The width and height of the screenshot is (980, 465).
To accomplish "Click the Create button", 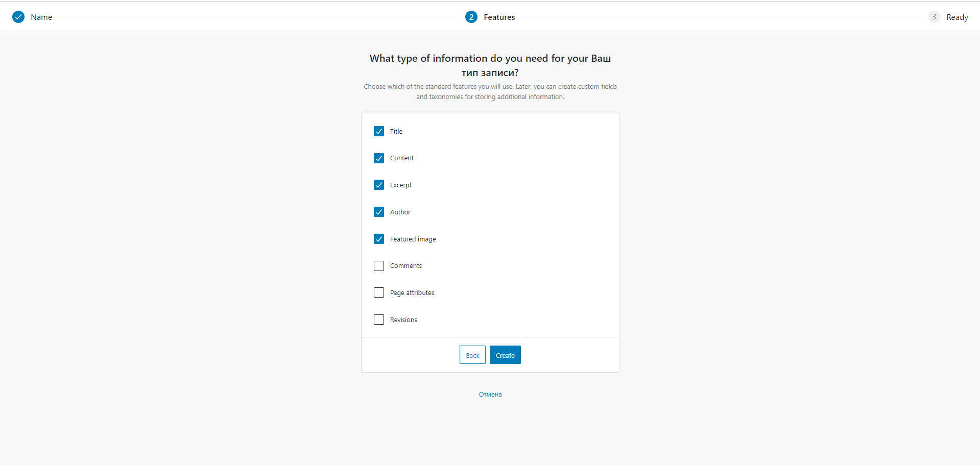I will click(x=505, y=355).
